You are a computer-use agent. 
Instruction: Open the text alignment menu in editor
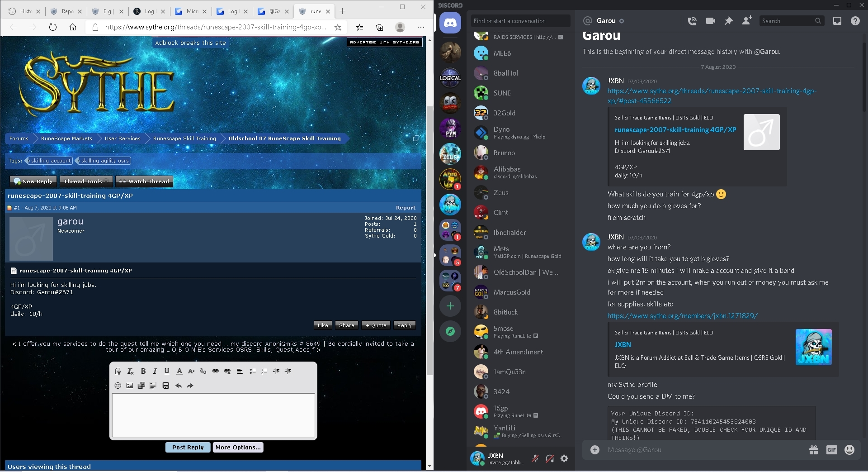[x=240, y=371]
